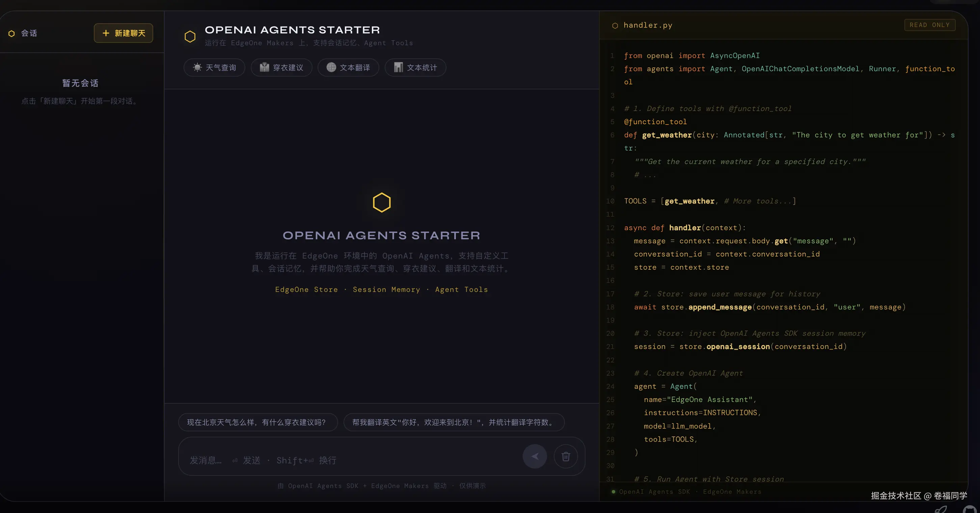Click the 'await store.append_message' code line
The height and width of the screenshot is (513, 980).
coord(770,307)
